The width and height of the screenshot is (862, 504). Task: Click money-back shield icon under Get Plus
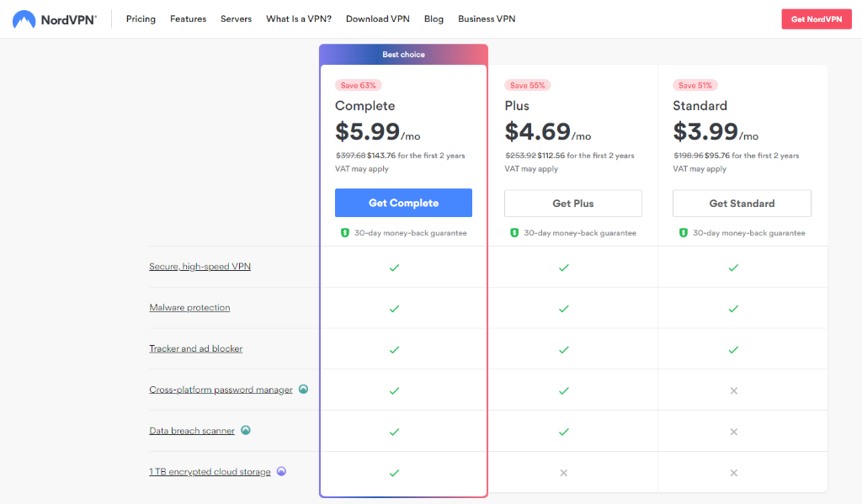tap(514, 232)
